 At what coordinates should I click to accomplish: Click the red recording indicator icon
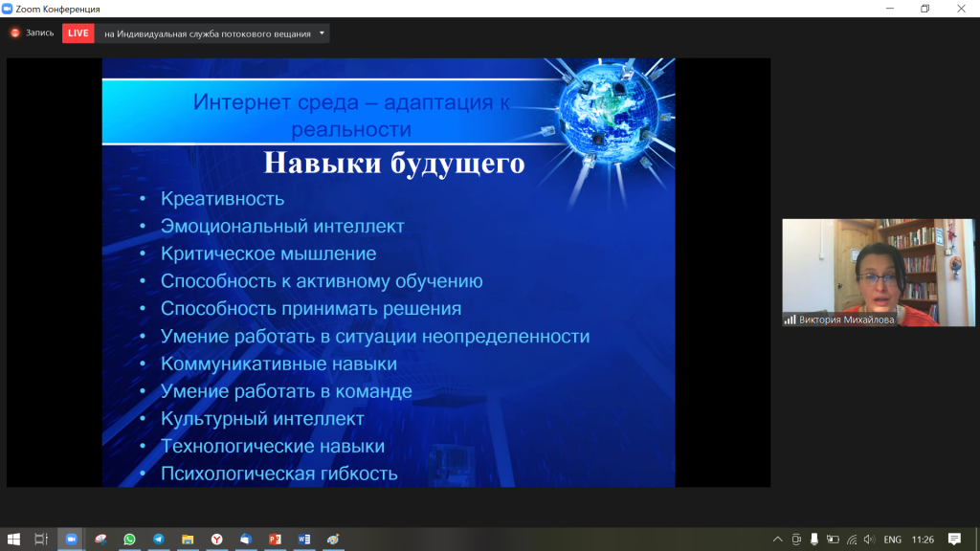15,33
